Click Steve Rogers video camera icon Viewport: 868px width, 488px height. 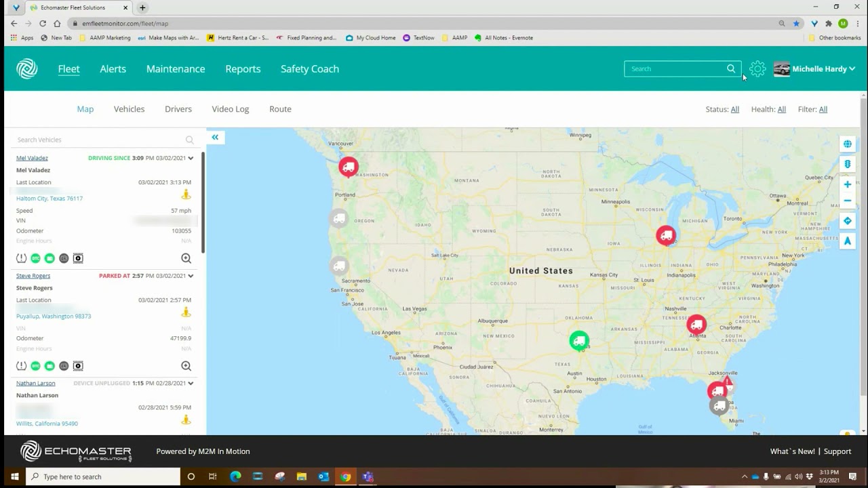(78, 366)
